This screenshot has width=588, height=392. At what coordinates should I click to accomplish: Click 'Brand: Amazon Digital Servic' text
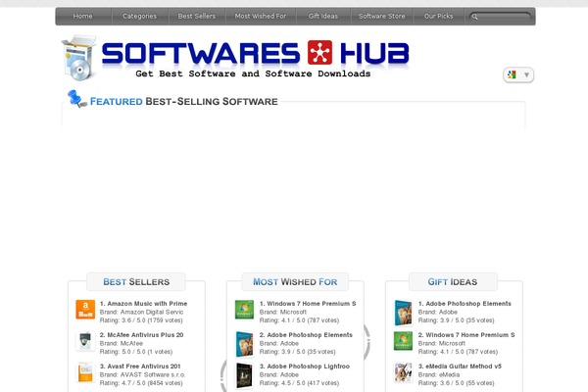pos(141,312)
